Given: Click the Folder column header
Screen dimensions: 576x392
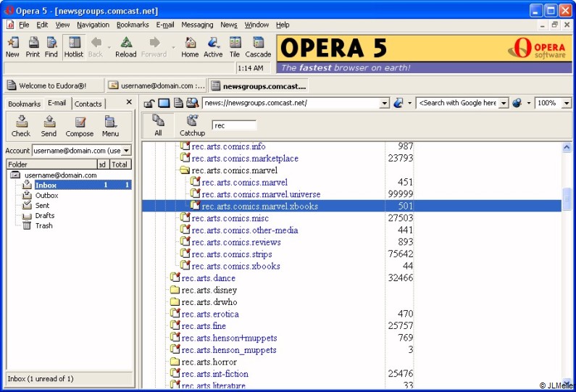Looking at the screenshot, I should tap(51, 164).
